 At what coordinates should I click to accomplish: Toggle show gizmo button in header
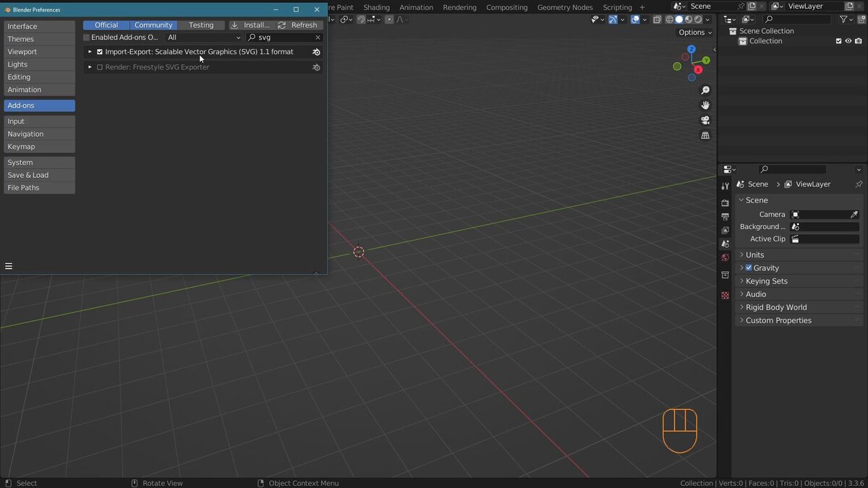613,20
